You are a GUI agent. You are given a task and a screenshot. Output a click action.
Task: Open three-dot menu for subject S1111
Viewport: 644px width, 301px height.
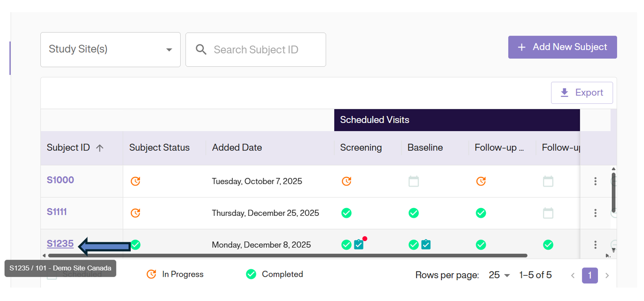point(595,213)
